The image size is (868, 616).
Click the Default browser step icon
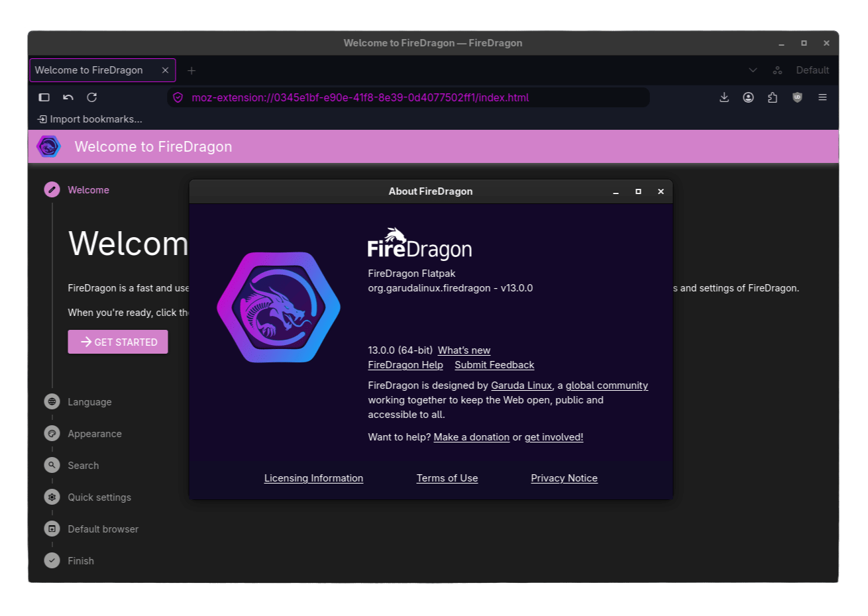click(x=52, y=529)
